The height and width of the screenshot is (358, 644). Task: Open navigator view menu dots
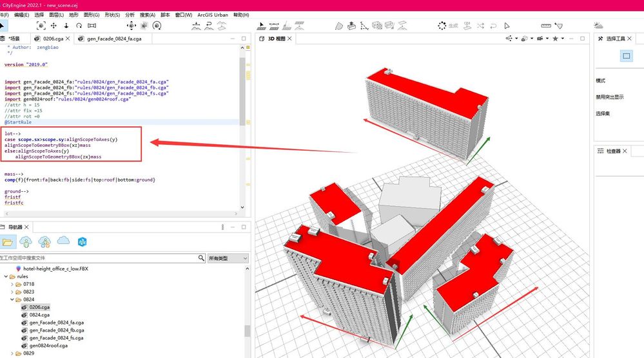(222, 227)
